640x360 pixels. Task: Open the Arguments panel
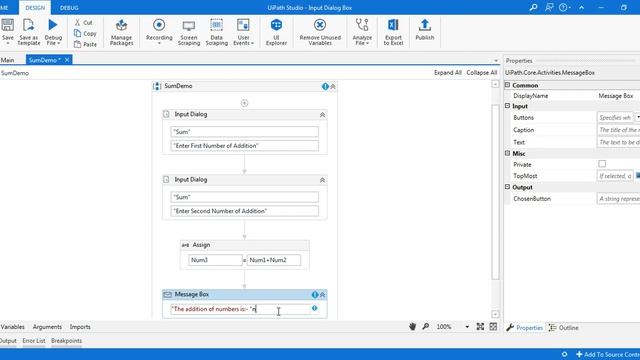(x=47, y=327)
